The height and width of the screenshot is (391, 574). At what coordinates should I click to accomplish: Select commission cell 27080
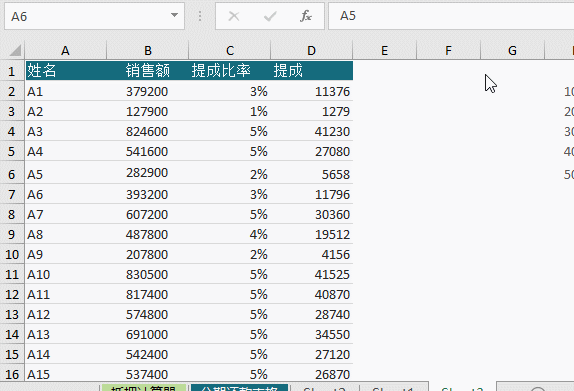[312, 151]
